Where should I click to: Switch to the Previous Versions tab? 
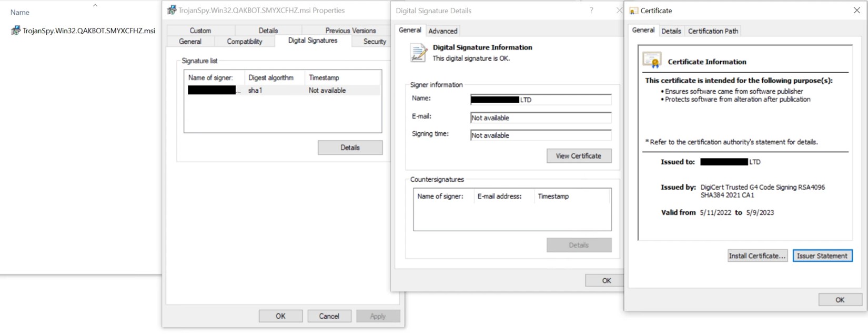(350, 31)
